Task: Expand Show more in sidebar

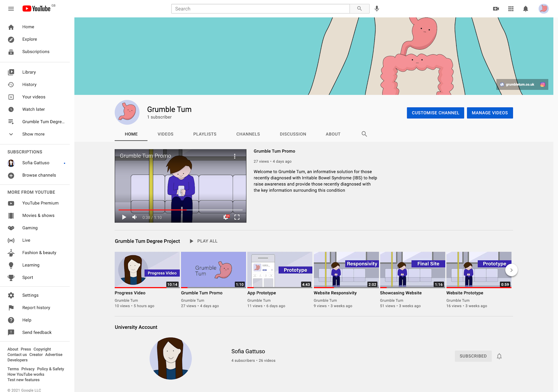Action: pos(33,134)
